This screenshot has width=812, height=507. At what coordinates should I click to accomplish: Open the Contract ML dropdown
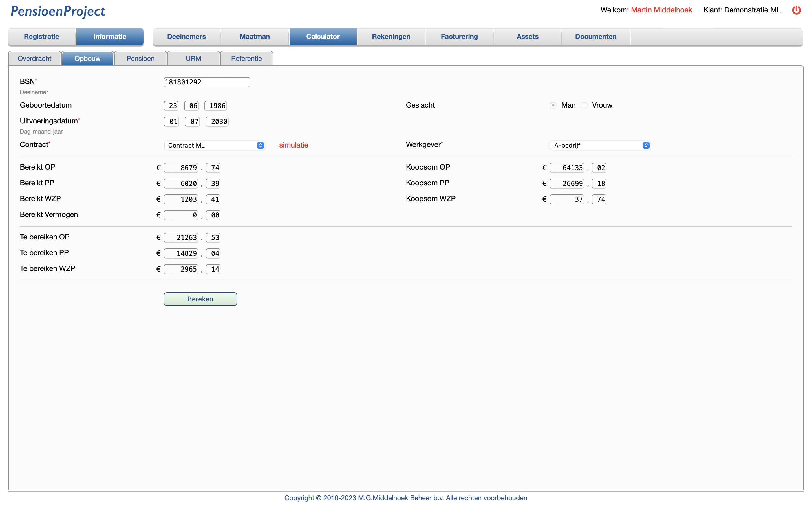[214, 145]
